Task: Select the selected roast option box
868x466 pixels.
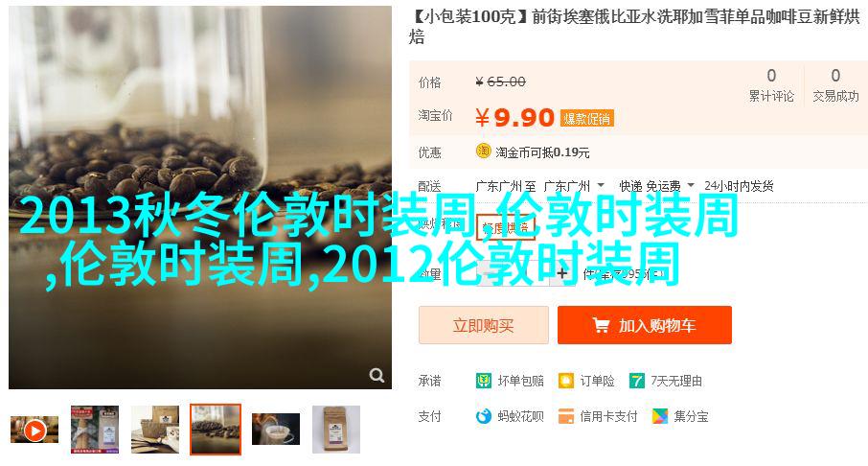Action: point(506,226)
